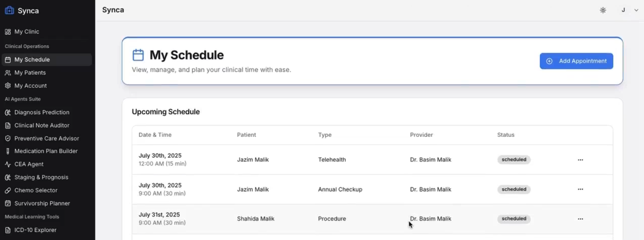Open the three-dot menu for Shahida Malik's Procedure
This screenshot has height=240, width=644.
pos(580,219)
